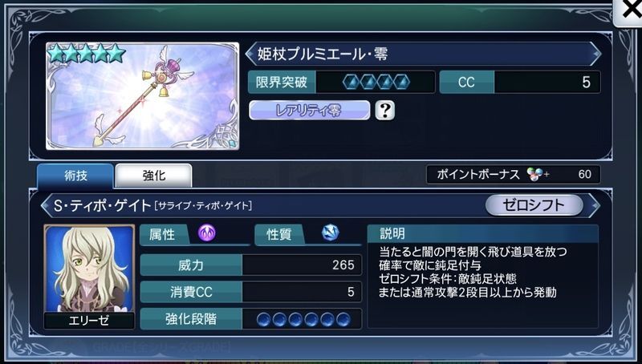The width and height of the screenshot is (642, 364).
Task: Click the five-star rarity icons
Action: click(x=87, y=54)
